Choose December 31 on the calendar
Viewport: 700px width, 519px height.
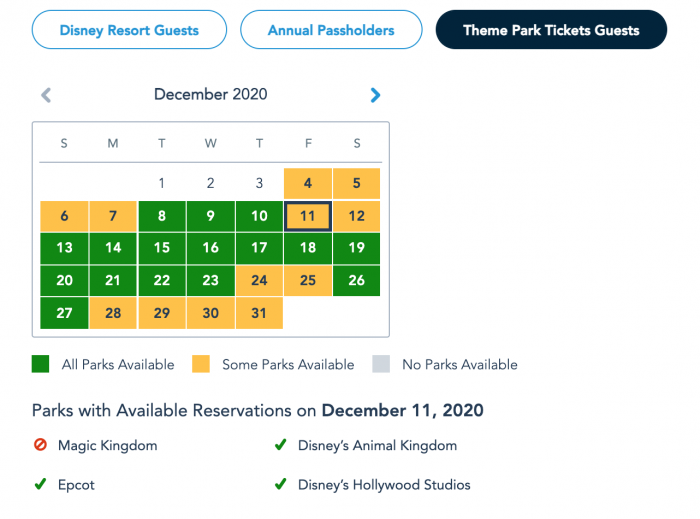pyautogui.click(x=259, y=313)
